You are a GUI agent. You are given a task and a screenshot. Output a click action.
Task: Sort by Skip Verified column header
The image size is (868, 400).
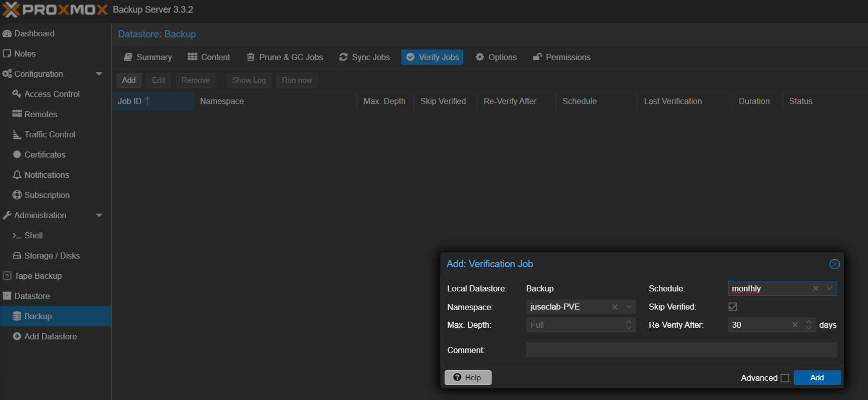click(446, 101)
